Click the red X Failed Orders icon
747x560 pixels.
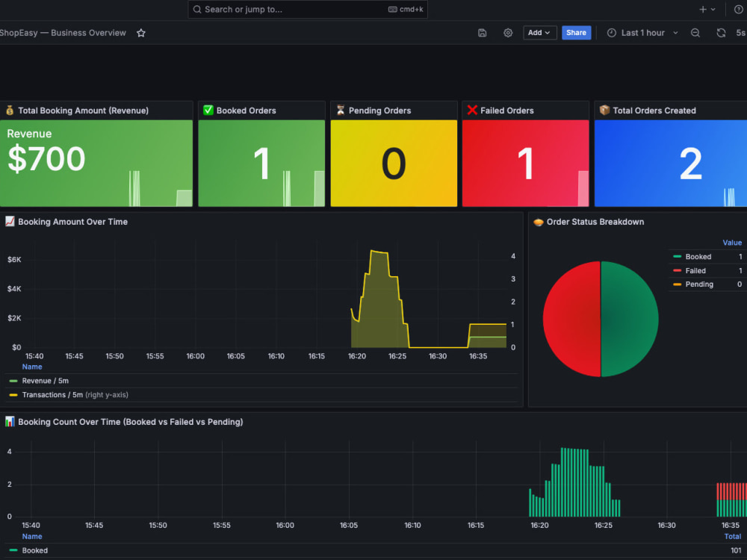[x=472, y=110]
